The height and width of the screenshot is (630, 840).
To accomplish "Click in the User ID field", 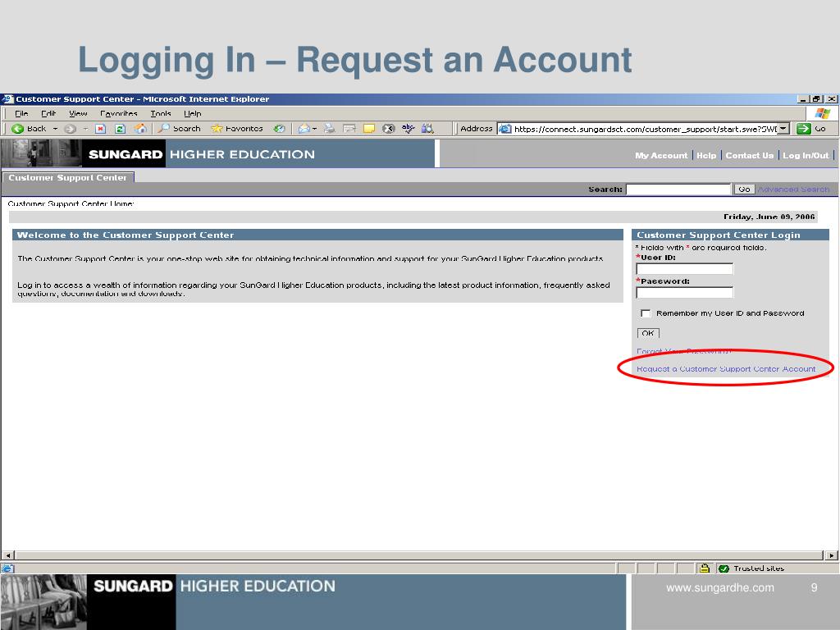I will tap(684, 269).
